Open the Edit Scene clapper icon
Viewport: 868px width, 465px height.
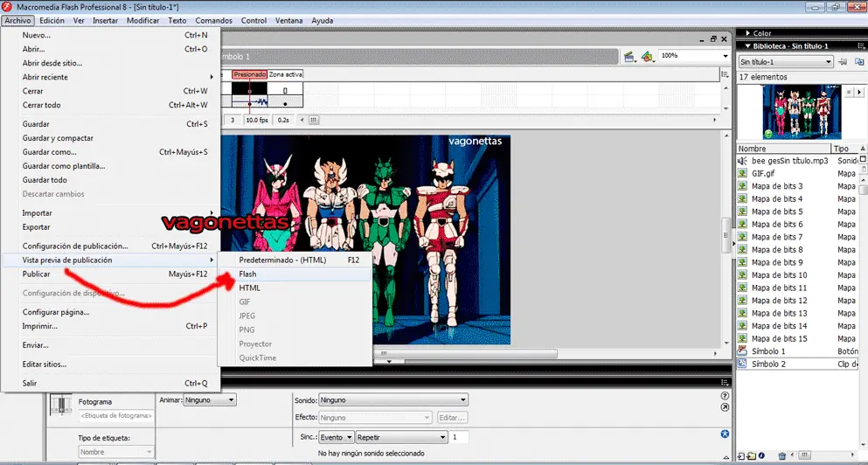tap(628, 57)
